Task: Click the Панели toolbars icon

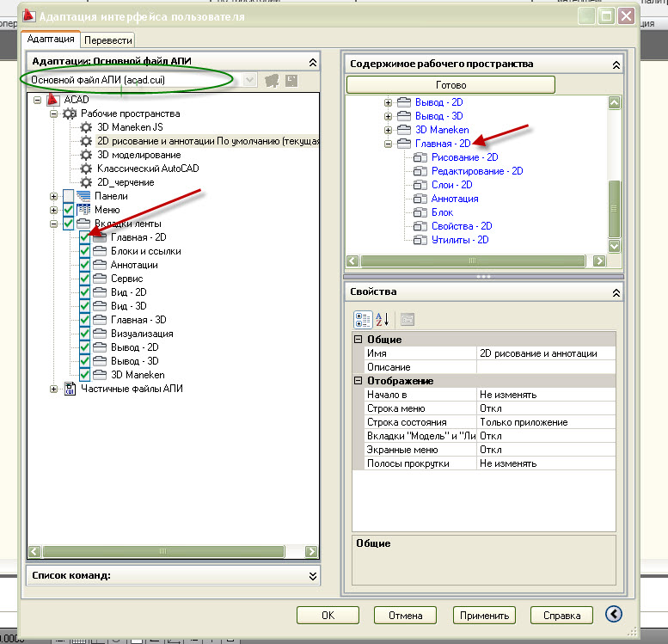Action: [83, 196]
